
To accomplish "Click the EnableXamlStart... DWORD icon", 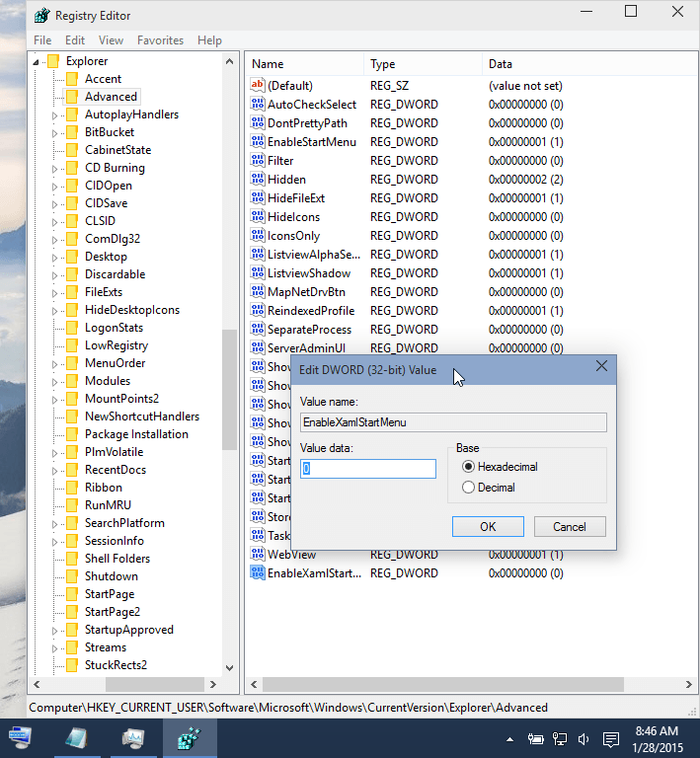I will click(x=258, y=572).
